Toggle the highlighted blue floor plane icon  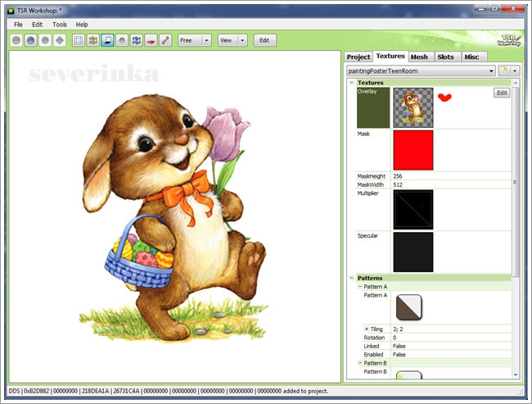click(107, 40)
